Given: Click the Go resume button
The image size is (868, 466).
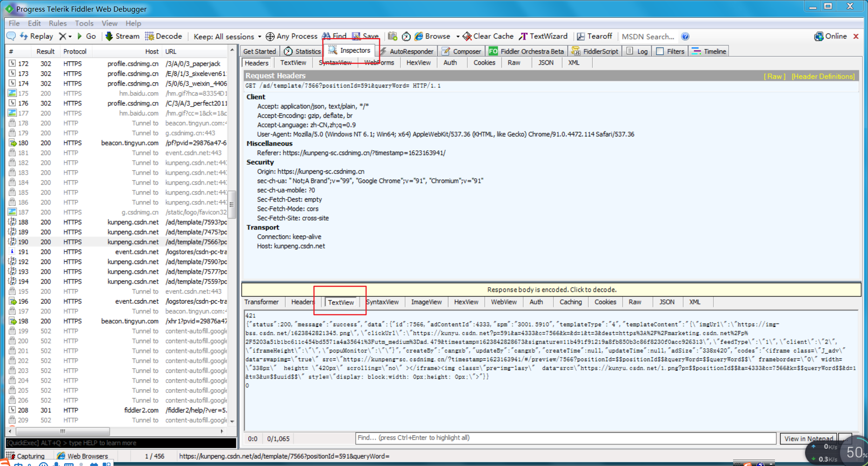Looking at the screenshot, I should pyautogui.click(x=87, y=36).
